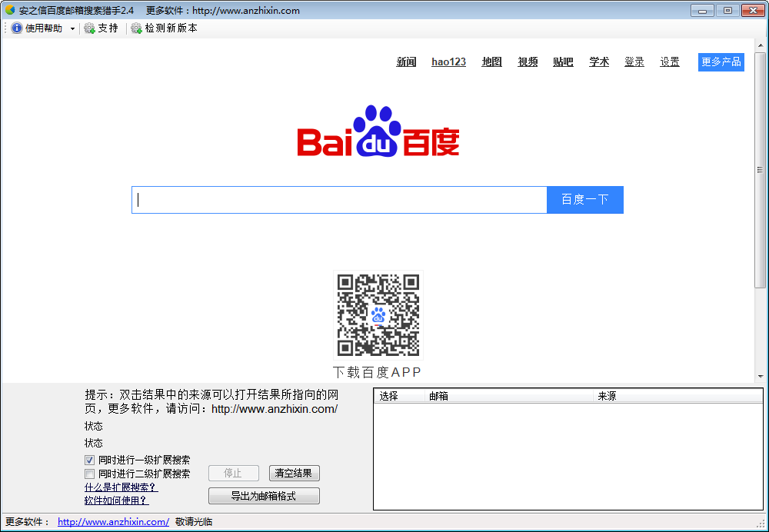Click the disabled 停止 button
The height and width of the screenshot is (532, 769).
[x=234, y=473]
